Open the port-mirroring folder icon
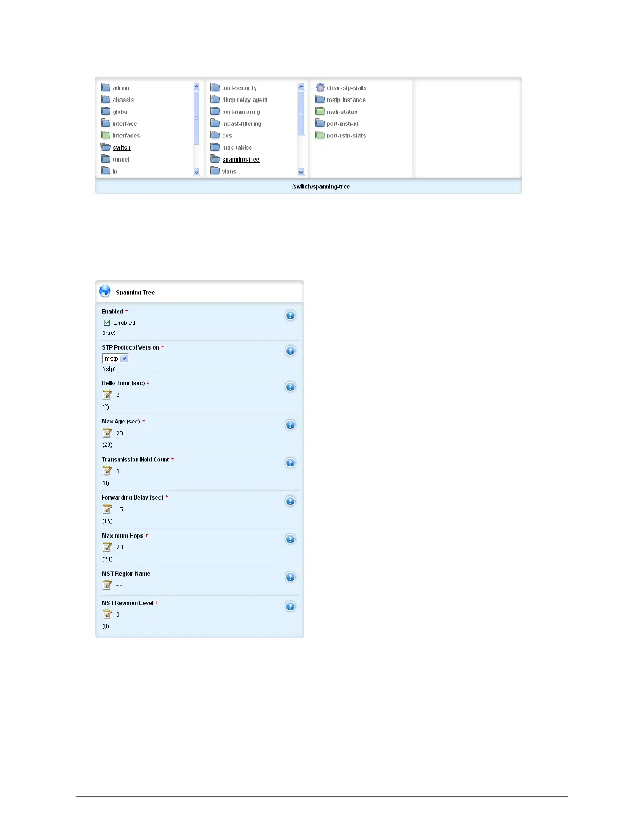 [215, 111]
